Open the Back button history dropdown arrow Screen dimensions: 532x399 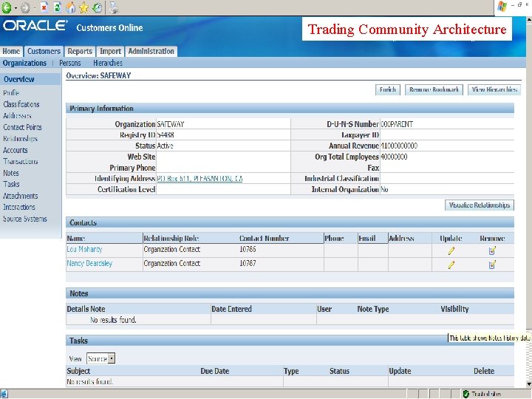point(16,8)
